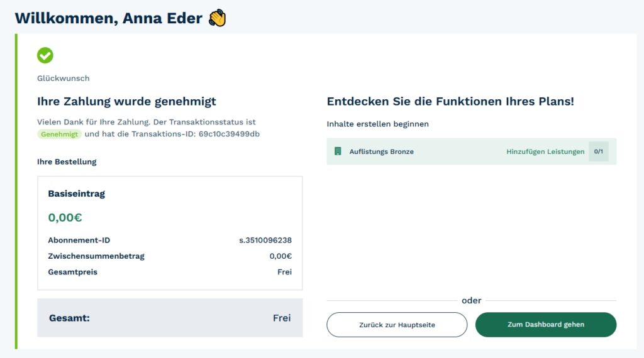Select the Auflistungs Bronze label

coord(382,151)
